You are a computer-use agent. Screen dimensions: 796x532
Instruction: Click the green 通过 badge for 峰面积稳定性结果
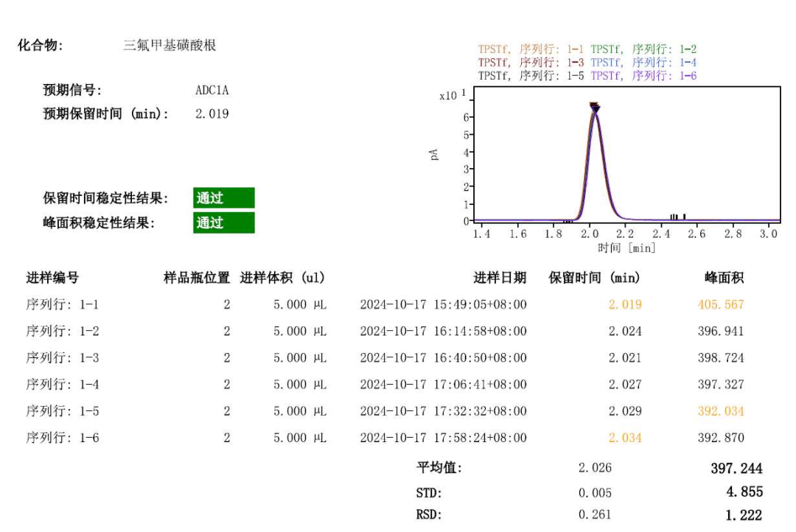pyautogui.click(x=223, y=223)
